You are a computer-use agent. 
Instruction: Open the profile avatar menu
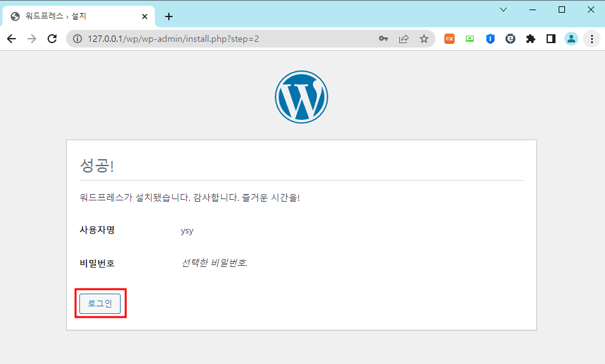pos(571,39)
